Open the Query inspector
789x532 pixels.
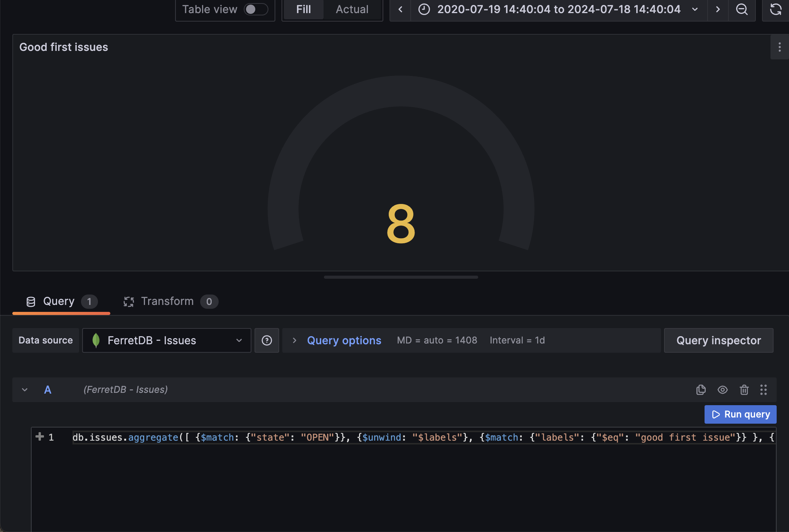[718, 340]
